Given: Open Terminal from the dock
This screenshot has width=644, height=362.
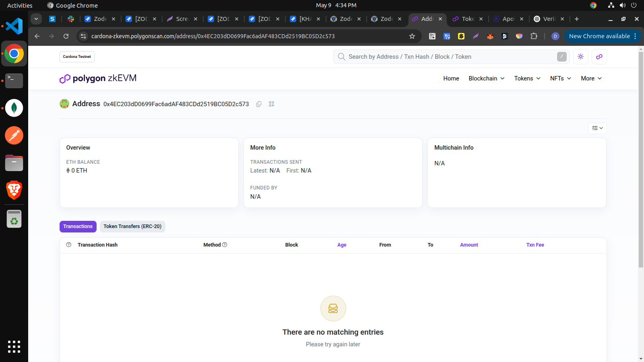Looking at the screenshot, I should pos(14,81).
